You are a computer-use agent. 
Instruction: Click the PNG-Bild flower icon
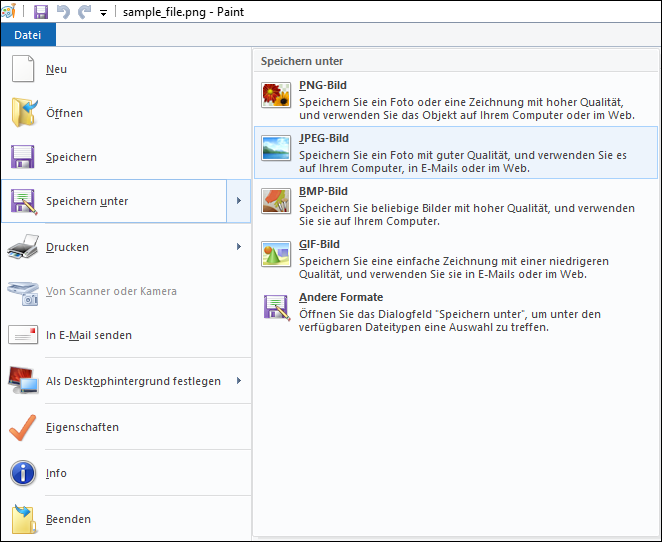tap(276, 95)
